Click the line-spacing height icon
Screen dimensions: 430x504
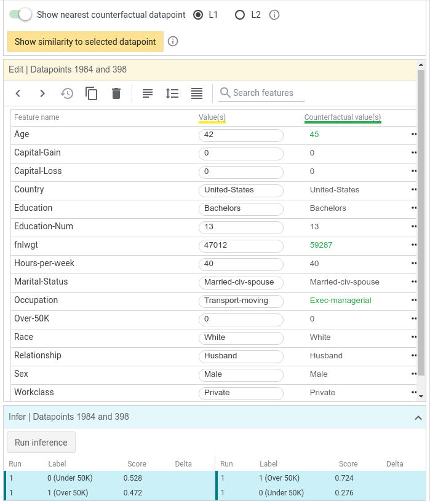pyautogui.click(x=172, y=93)
